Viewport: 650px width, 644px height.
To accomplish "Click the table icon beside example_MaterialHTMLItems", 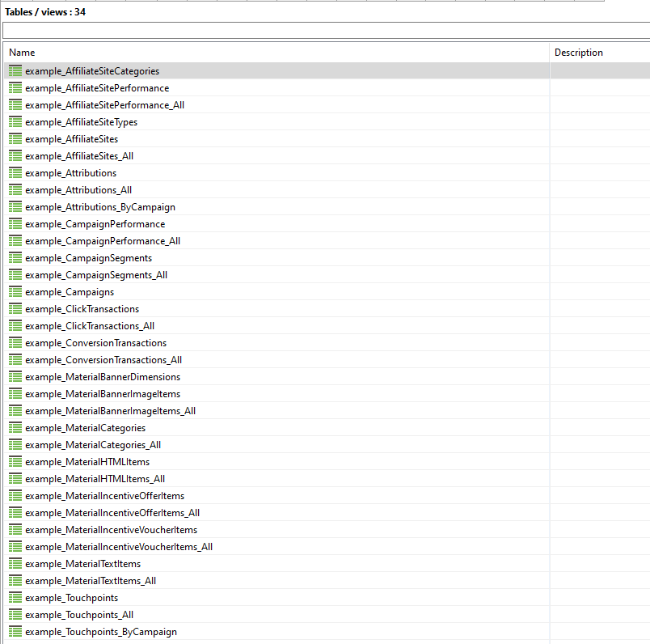I will (15, 462).
